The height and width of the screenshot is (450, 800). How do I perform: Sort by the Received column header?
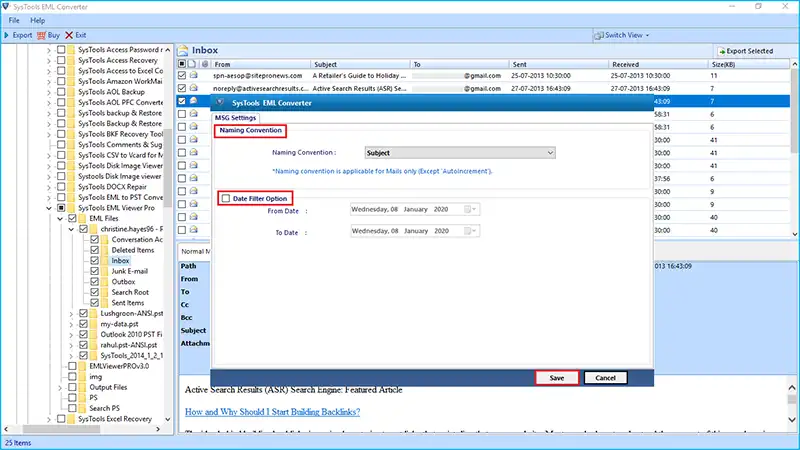coord(659,64)
